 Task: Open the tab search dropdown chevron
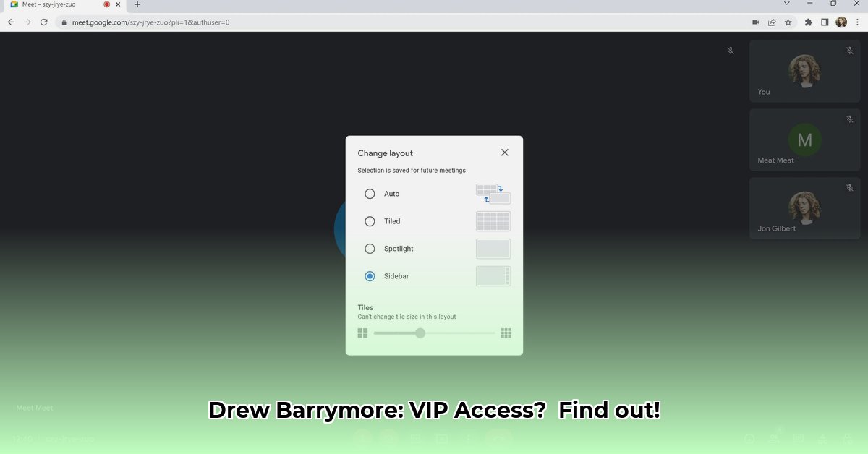pyautogui.click(x=787, y=4)
